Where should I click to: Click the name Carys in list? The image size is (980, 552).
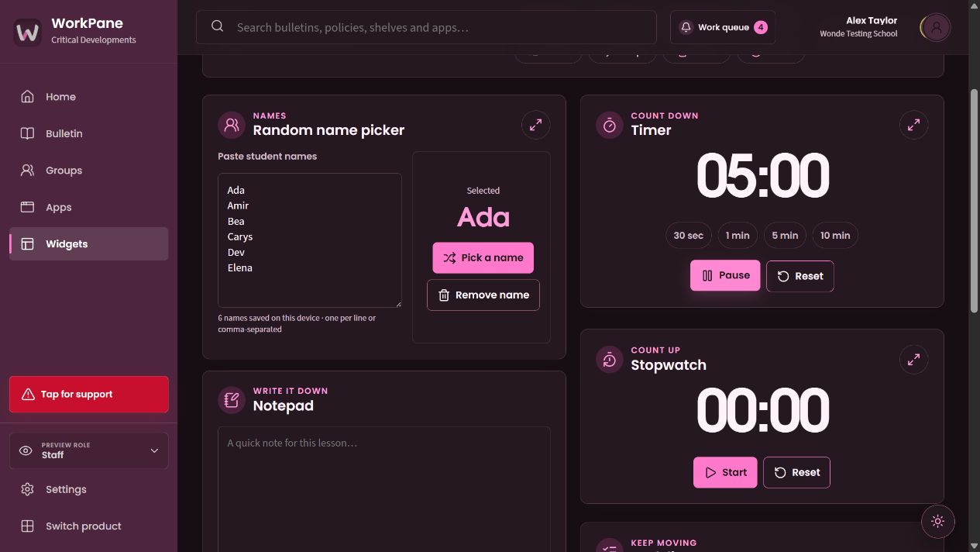point(240,236)
